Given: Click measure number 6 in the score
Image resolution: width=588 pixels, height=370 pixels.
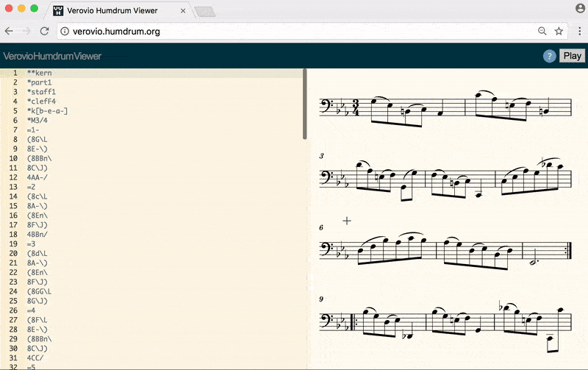Looking at the screenshot, I should point(321,228).
